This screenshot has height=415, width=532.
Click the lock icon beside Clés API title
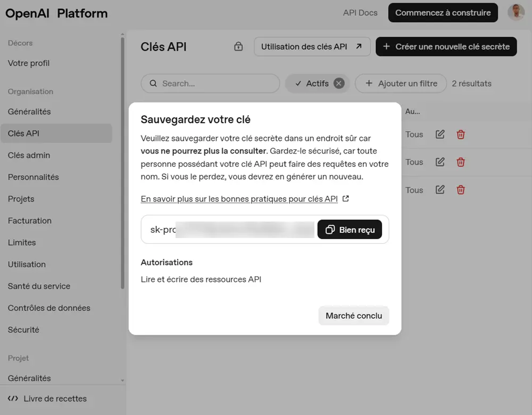(x=238, y=46)
